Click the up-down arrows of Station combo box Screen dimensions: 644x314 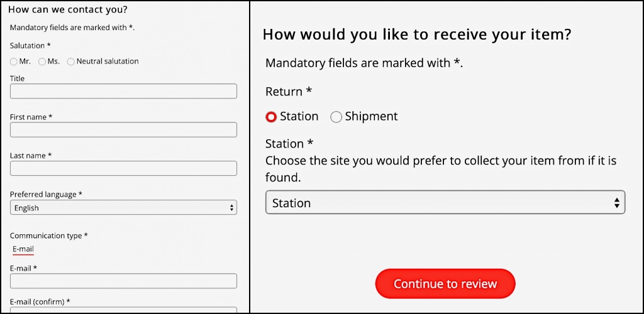point(616,202)
